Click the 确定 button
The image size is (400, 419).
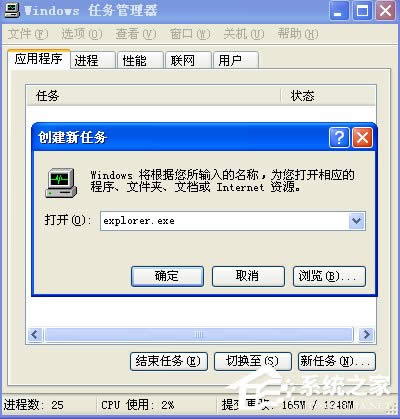click(x=167, y=276)
